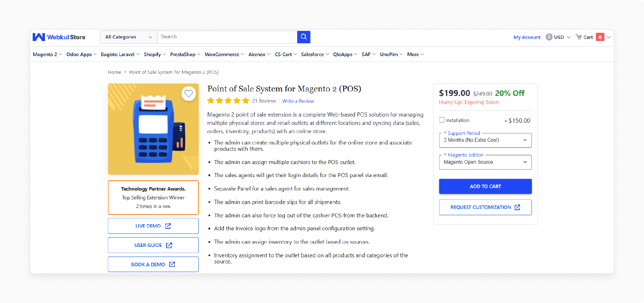Click the LIVE DEMO button
This screenshot has width=644, height=303.
point(153,226)
